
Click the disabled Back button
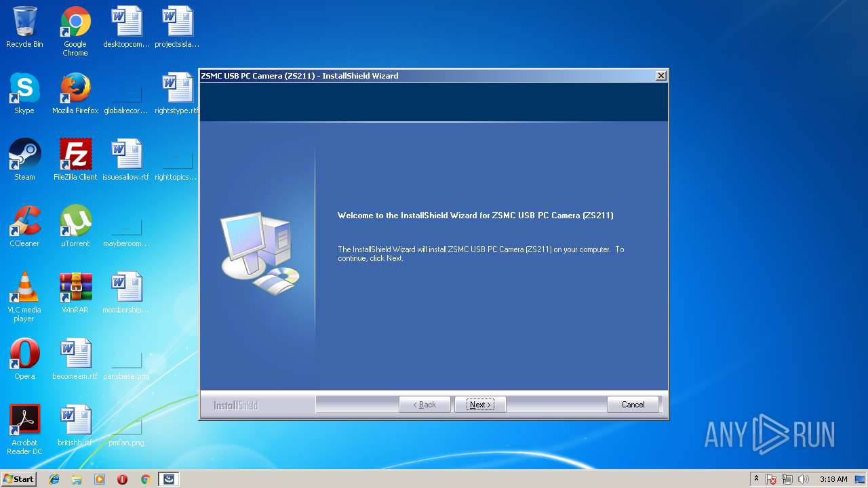[x=425, y=405]
